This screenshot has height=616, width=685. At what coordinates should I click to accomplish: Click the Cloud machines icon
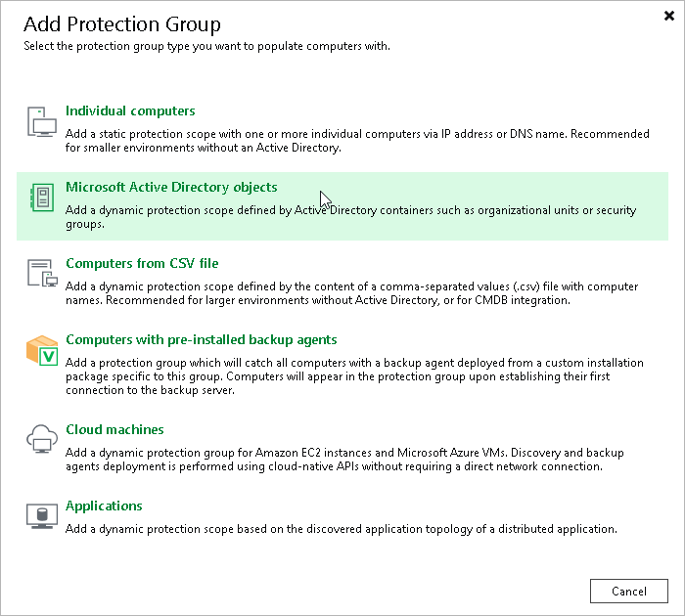42,440
